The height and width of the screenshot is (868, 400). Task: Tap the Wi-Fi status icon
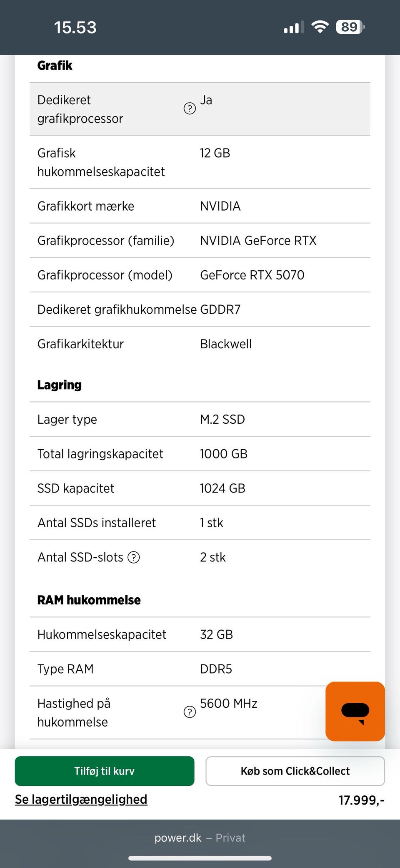(x=320, y=28)
